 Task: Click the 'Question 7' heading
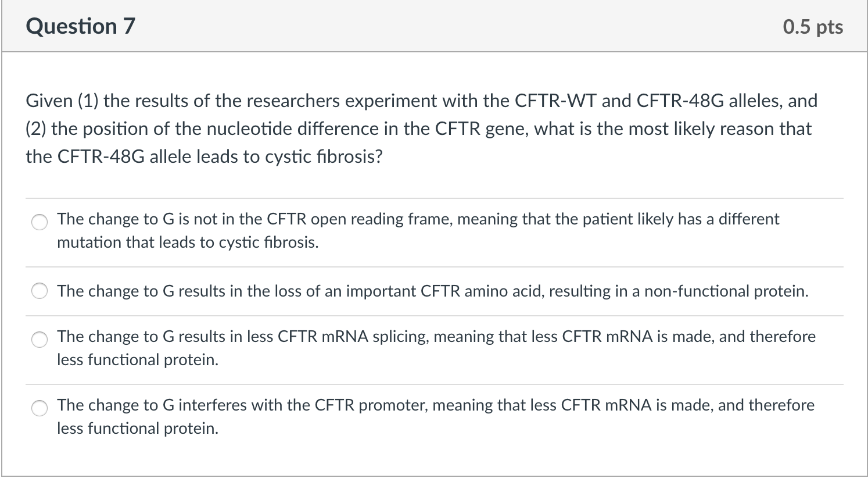pyautogui.click(x=80, y=26)
